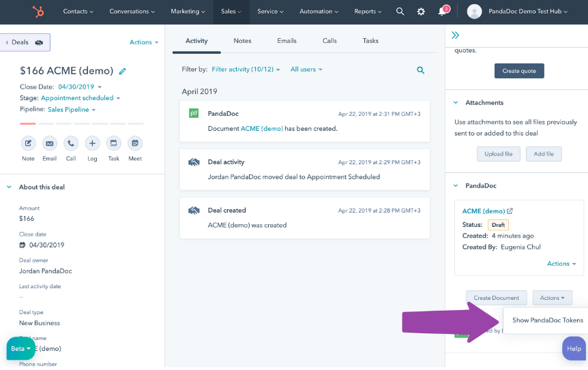Open Filter activity (10/12) dropdown
The height and width of the screenshot is (370, 588).
click(246, 70)
